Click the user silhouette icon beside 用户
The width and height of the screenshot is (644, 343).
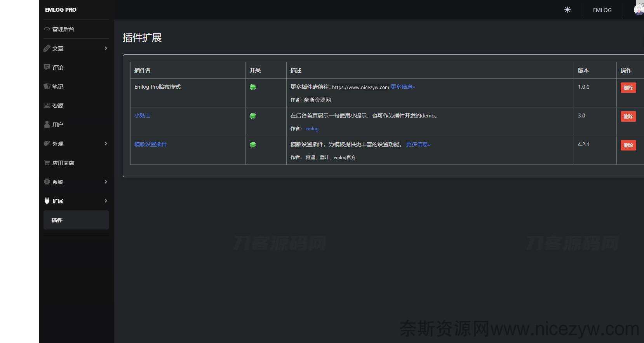[47, 124]
